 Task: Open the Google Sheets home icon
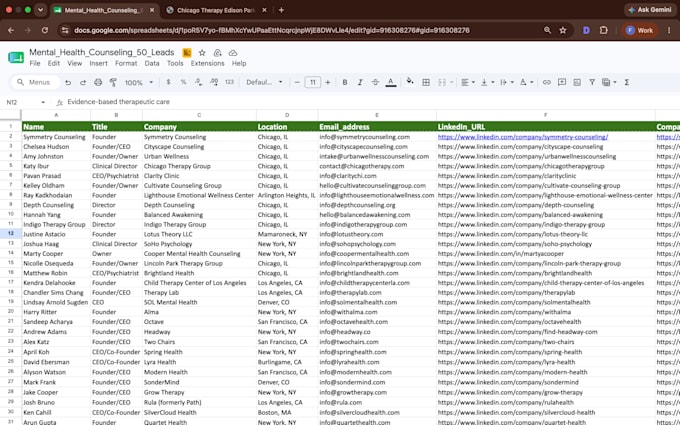(x=16, y=58)
